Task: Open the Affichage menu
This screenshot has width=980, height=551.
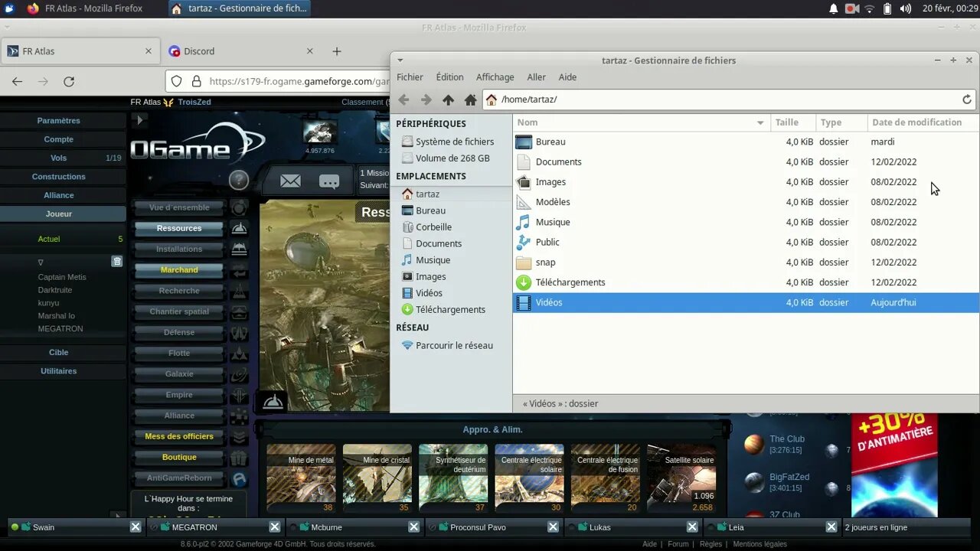Action: [x=495, y=77]
